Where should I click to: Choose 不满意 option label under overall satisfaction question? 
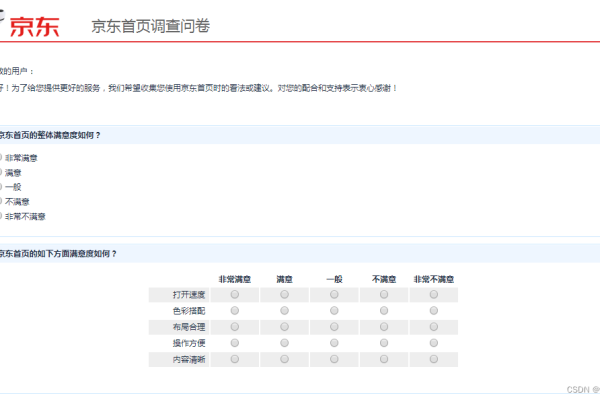coord(17,202)
